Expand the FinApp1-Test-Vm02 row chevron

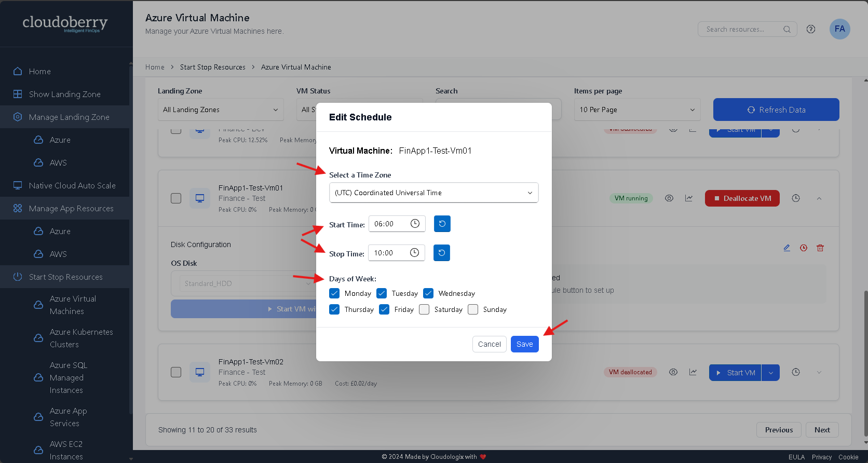pos(819,372)
